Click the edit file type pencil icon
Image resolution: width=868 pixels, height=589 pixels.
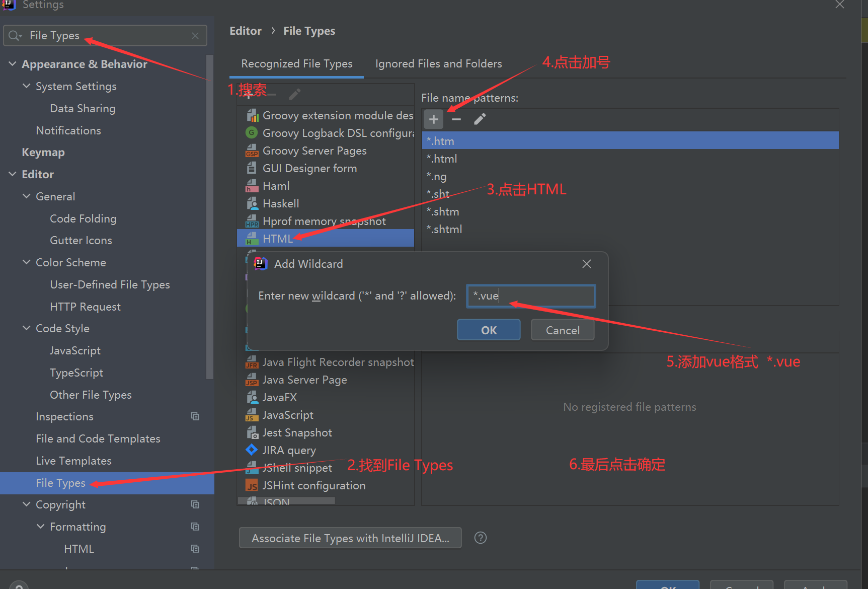pos(295,94)
